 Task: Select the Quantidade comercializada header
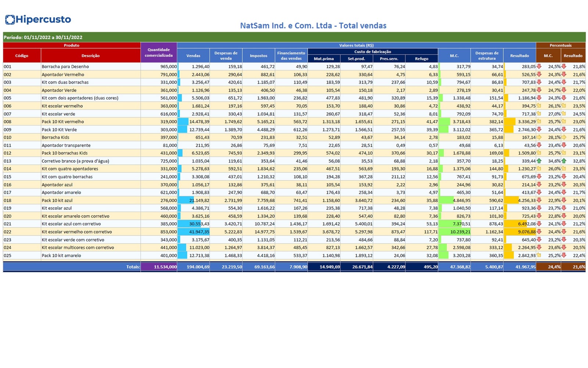click(x=158, y=52)
